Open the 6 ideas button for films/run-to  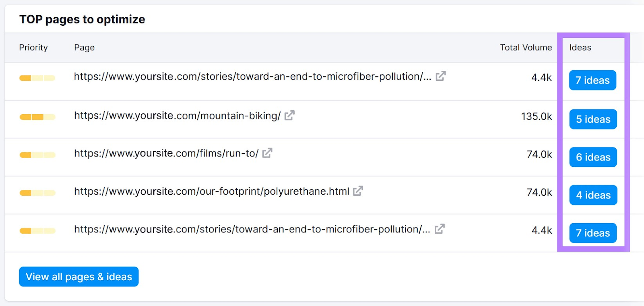pos(593,157)
